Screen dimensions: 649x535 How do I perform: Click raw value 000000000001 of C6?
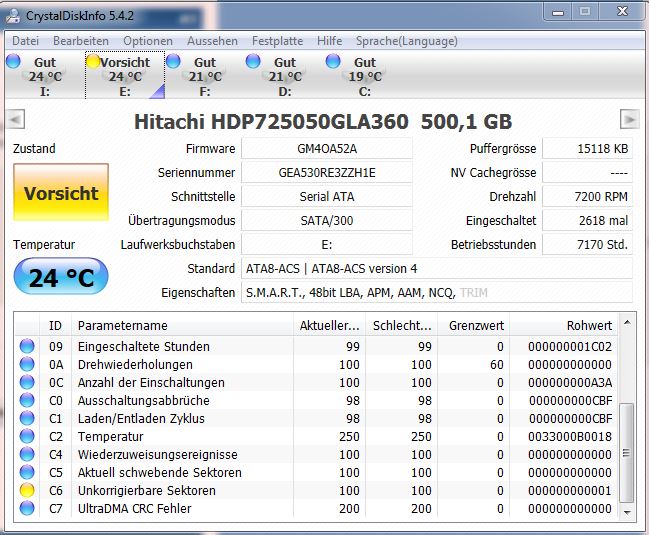click(570, 490)
